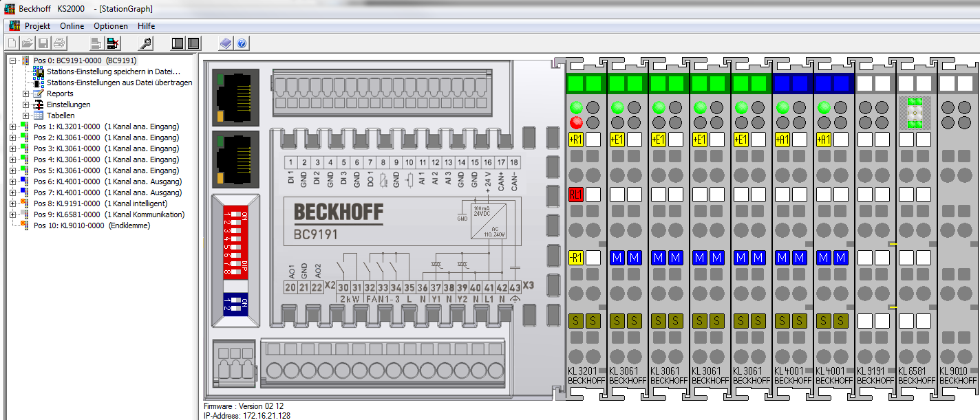Screen dimensions: 980x420
Task: Expand the Reports tree node
Action: coord(26,93)
